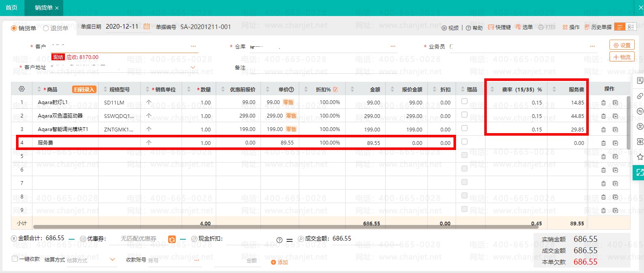Click the SD11LM specification cell
This screenshot has height=273, width=644.
[x=119, y=102]
